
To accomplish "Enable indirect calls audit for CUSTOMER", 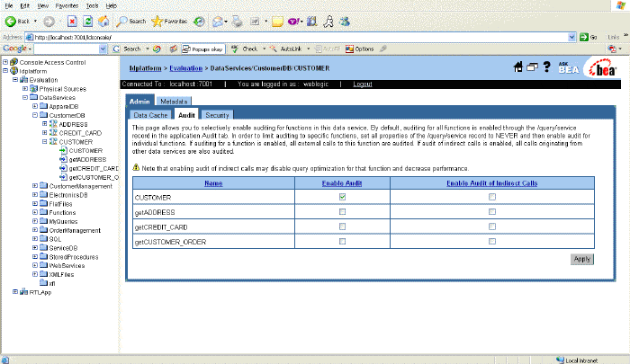I will (x=492, y=197).
